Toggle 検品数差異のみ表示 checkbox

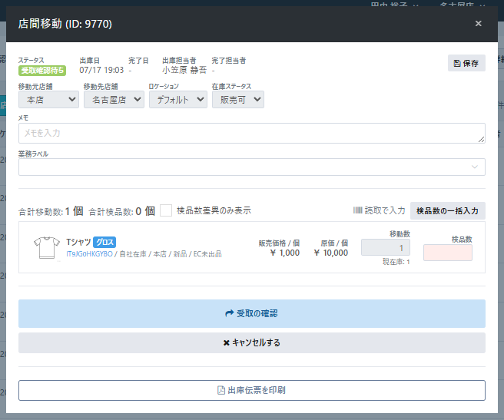(166, 210)
